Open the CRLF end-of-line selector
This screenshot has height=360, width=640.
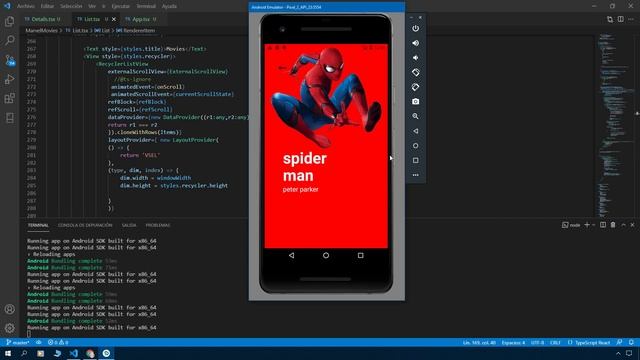click(x=555, y=342)
